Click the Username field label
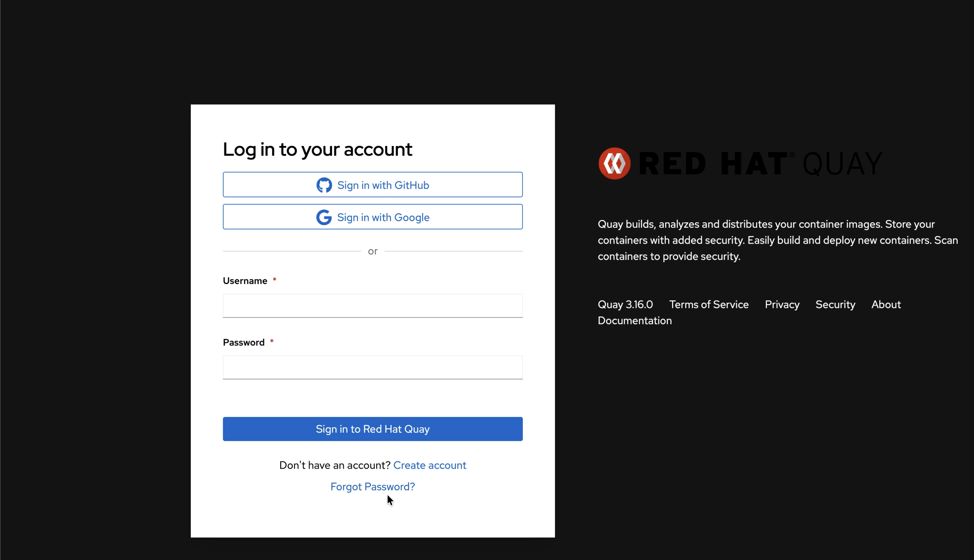This screenshot has width=974, height=560. (245, 281)
